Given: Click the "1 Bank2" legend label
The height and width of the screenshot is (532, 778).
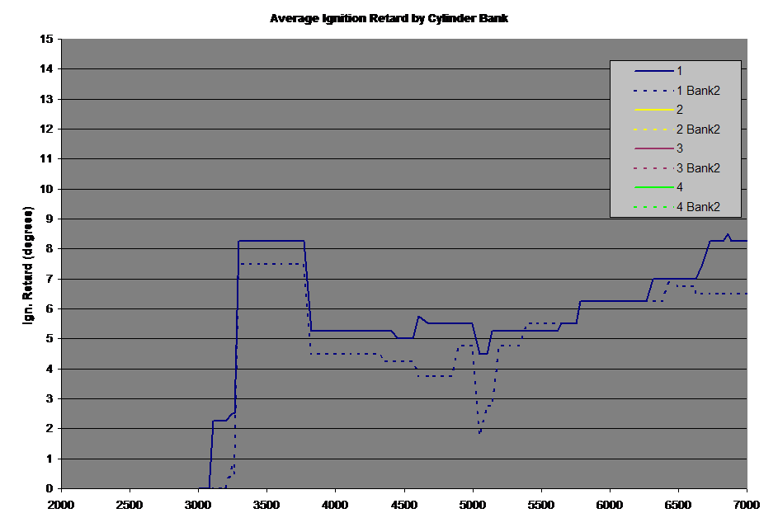Looking at the screenshot, I should point(698,91).
